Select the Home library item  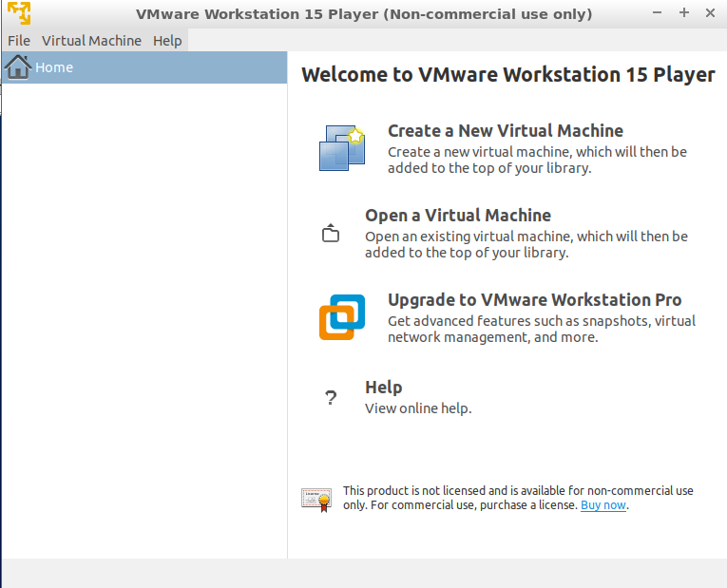144,67
